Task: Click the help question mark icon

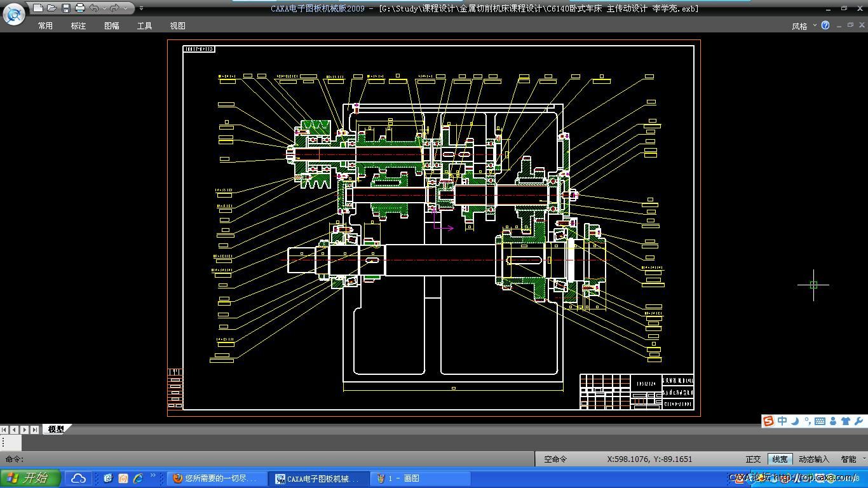Action: click(x=825, y=25)
